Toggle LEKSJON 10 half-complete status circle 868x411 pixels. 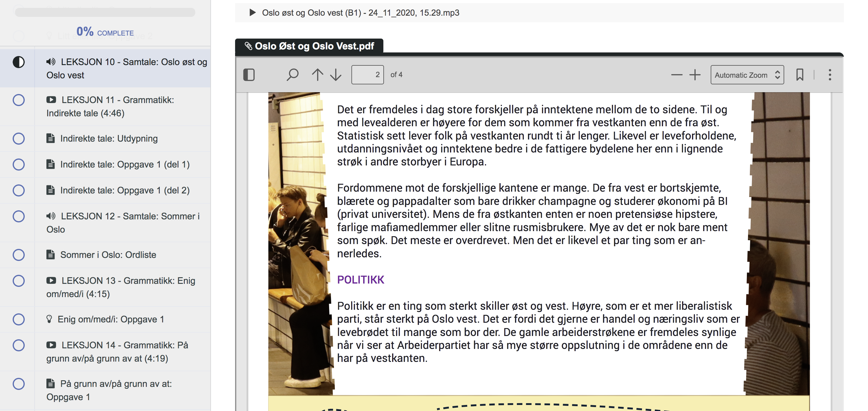pyautogui.click(x=18, y=62)
